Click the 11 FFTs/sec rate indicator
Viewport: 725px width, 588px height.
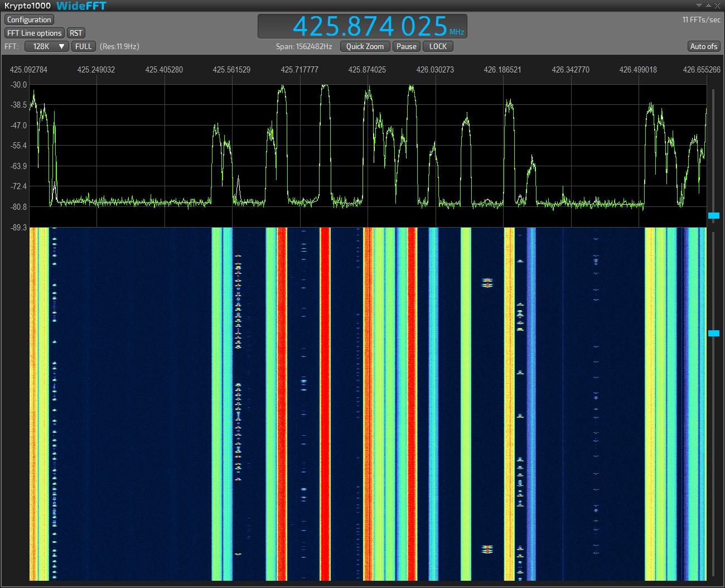(701, 20)
